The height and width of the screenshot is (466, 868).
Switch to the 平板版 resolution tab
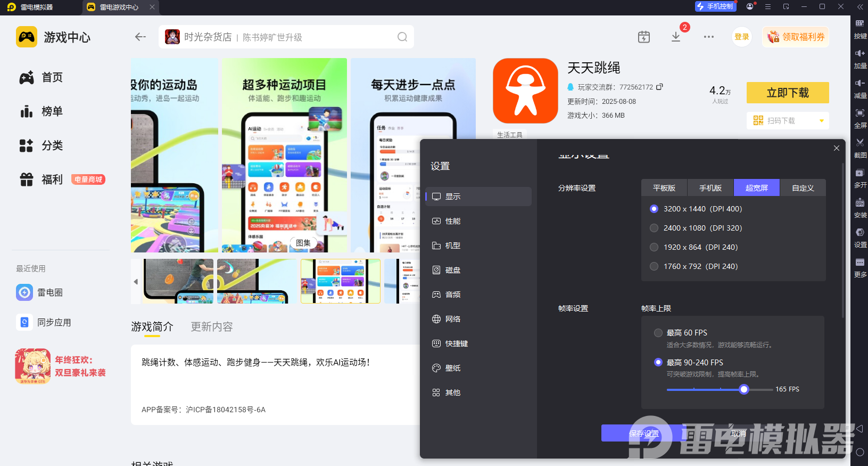664,188
